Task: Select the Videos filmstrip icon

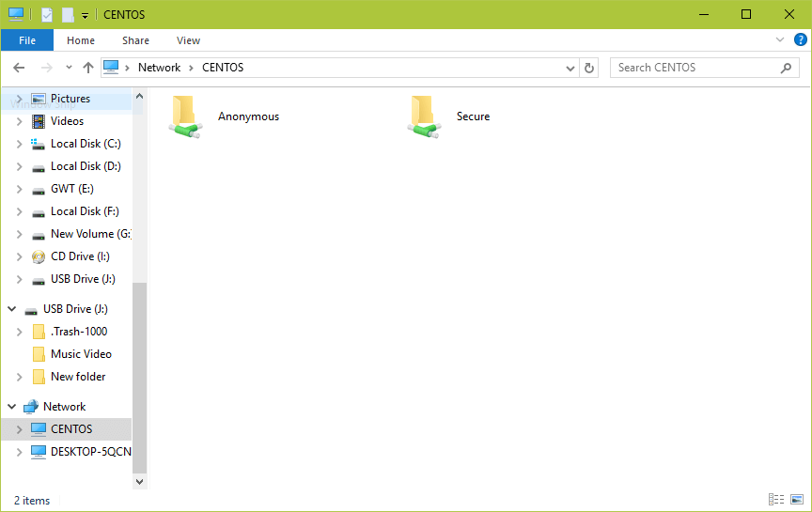Action: pos(39,121)
